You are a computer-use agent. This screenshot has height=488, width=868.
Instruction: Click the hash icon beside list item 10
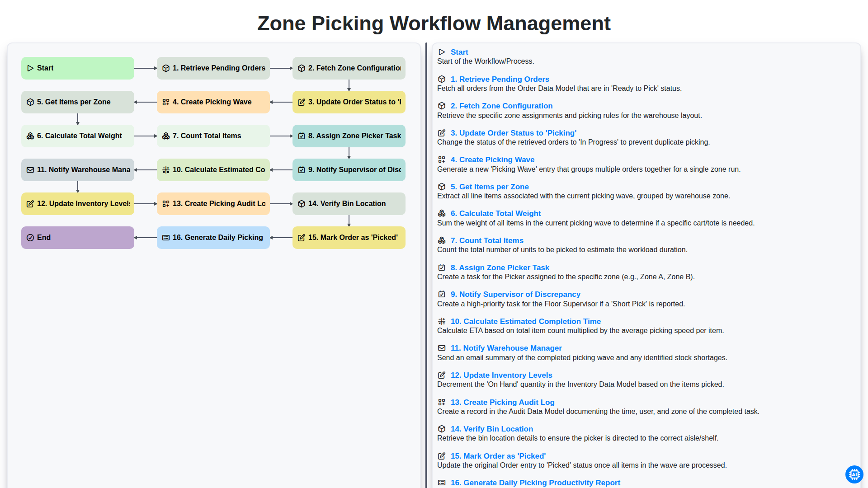click(442, 321)
